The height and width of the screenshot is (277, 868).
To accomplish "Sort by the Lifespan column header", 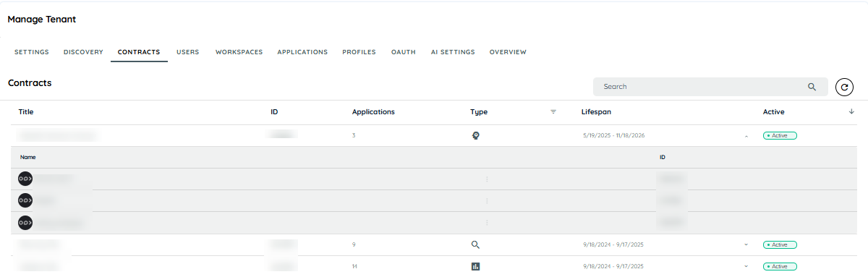I will tap(597, 112).
